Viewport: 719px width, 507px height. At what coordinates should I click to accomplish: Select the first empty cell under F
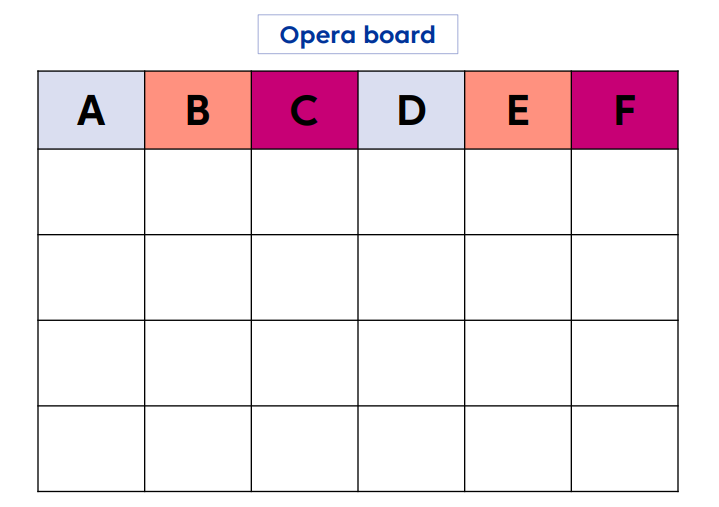pos(624,192)
